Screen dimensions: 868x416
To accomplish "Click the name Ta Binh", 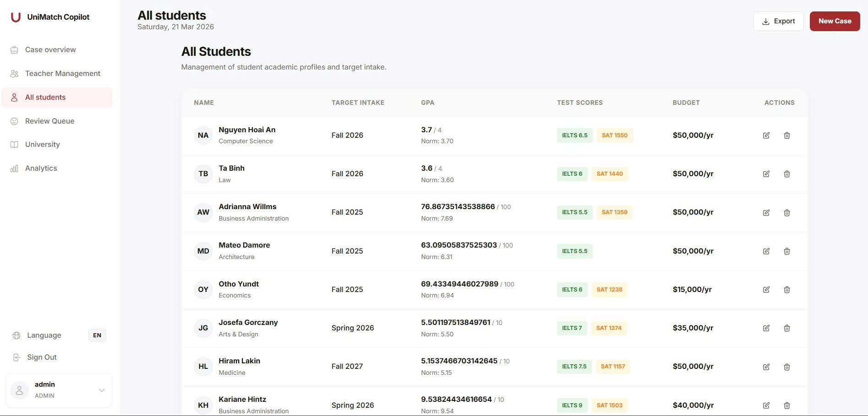I will click(x=231, y=168).
